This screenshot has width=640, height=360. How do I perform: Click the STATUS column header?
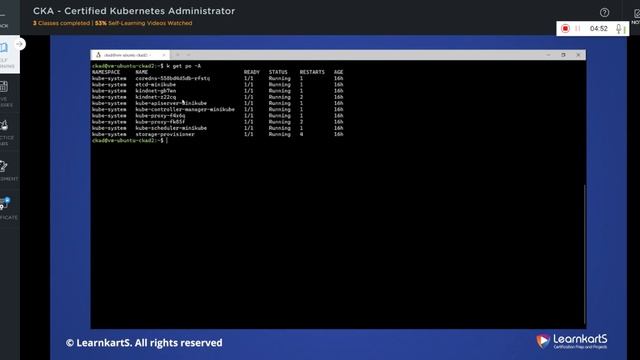278,72
